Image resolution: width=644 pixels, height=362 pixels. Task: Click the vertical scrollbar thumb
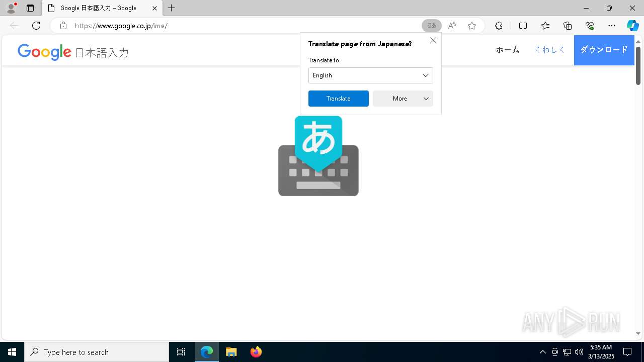(638, 66)
